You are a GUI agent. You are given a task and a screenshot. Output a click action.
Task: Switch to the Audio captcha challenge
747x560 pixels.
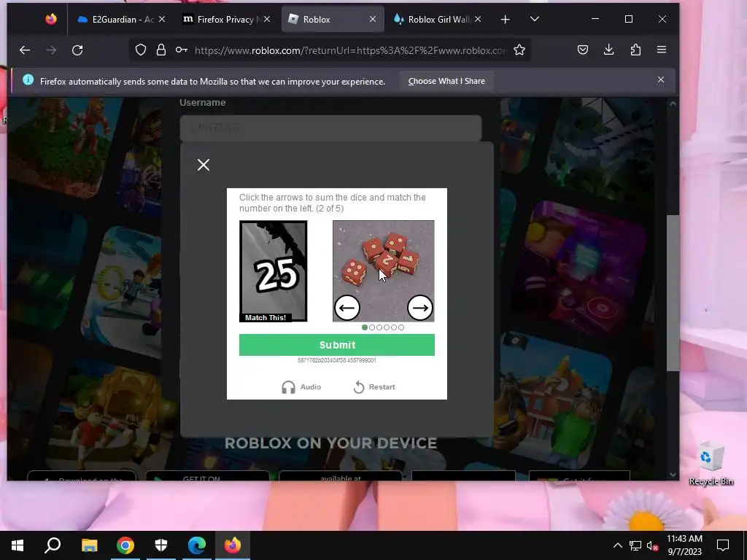[301, 386]
